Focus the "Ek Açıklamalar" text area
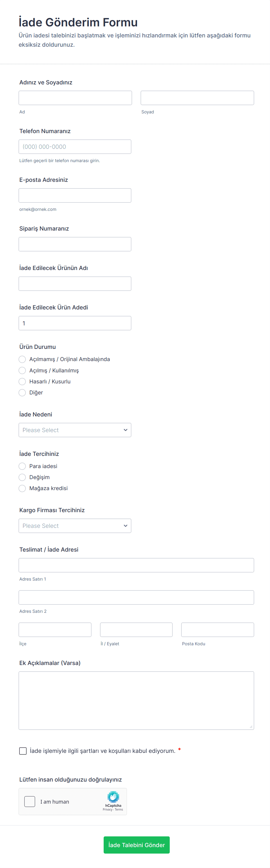 (x=136, y=700)
